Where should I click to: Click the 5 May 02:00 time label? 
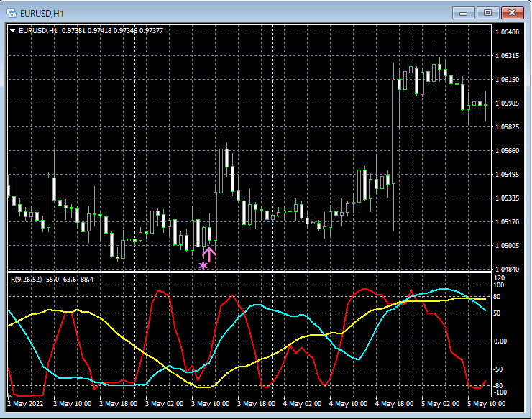click(x=441, y=404)
